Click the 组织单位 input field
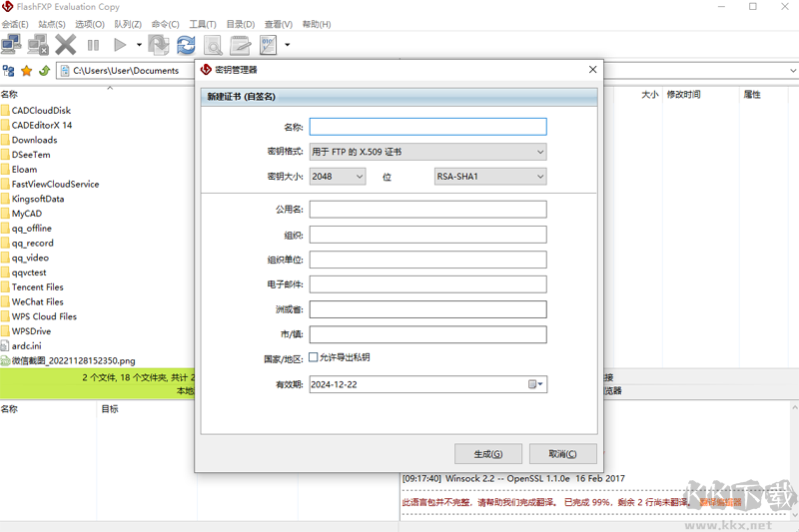The height and width of the screenshot is (532, 799). pos(428,260)
